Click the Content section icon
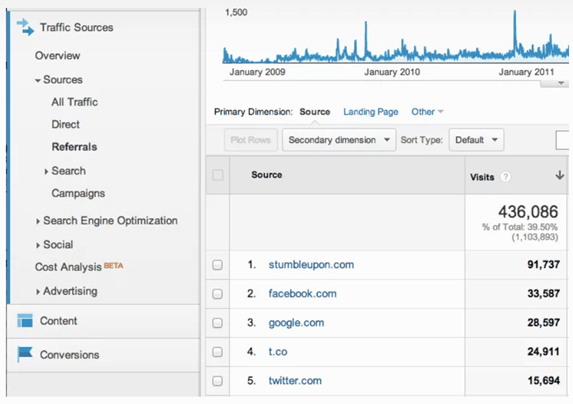573x404 pixels. [25, 321]
